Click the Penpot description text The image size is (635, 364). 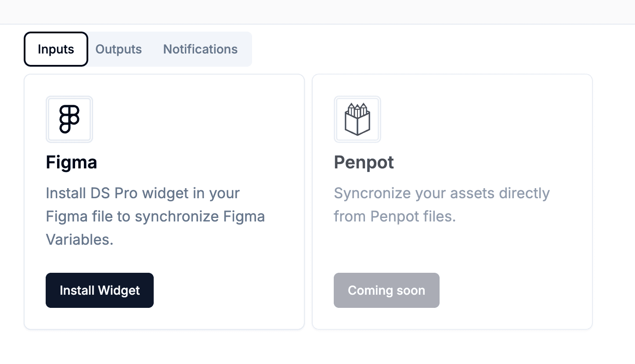[x=442, y=204]
